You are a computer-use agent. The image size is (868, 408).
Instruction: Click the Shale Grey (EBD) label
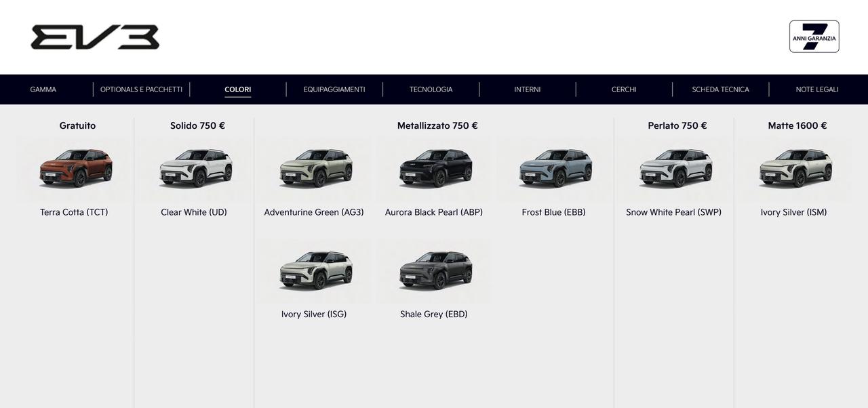(x=434, y=314)
